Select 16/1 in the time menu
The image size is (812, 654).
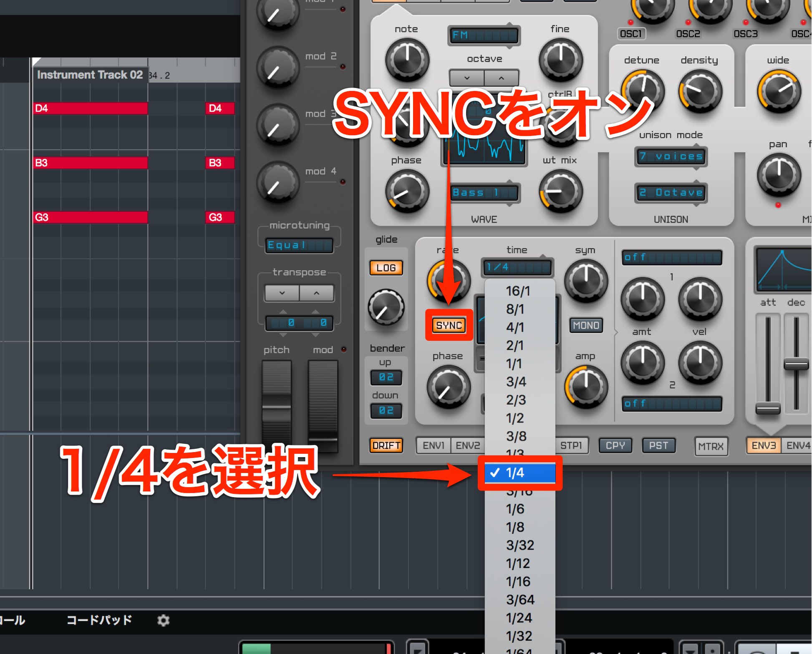[520, 291]
